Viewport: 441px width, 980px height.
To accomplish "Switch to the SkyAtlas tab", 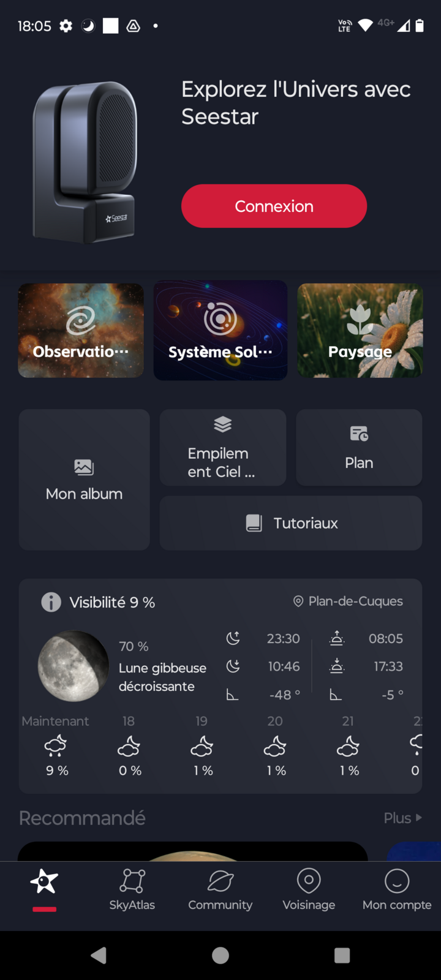I will coord(132,889).
